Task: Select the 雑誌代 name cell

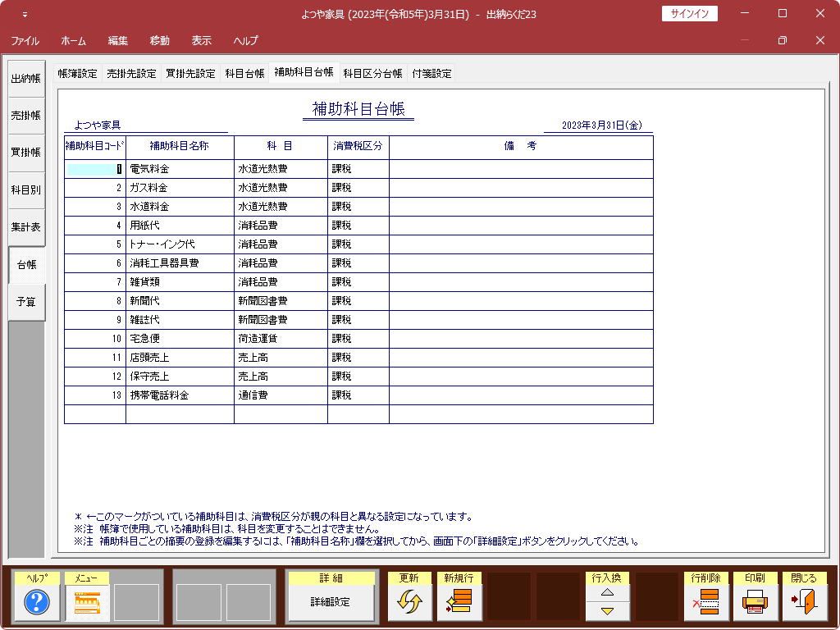Action: pos(180,320)
